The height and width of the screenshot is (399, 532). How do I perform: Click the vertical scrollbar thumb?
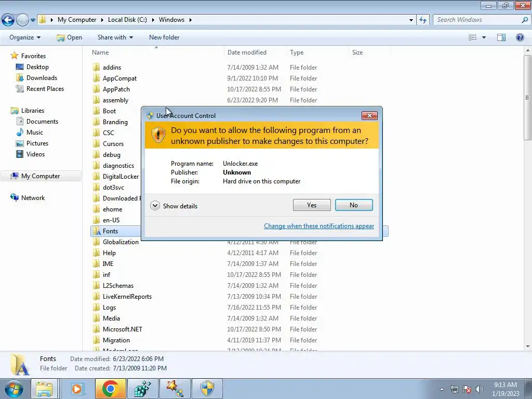tap(527, 98)
